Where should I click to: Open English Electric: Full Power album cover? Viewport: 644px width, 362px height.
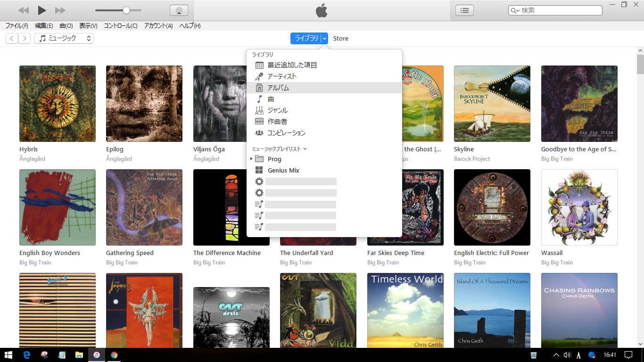(x=492, y=207)
